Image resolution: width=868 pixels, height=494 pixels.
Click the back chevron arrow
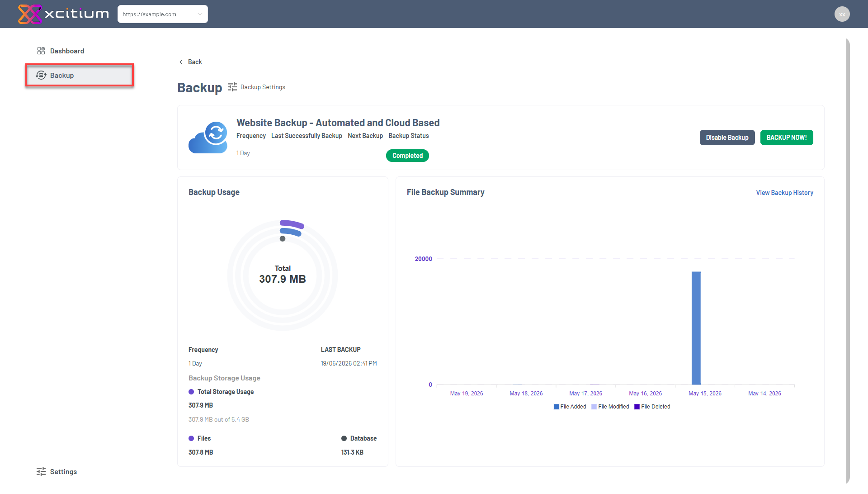pos(181,62)
